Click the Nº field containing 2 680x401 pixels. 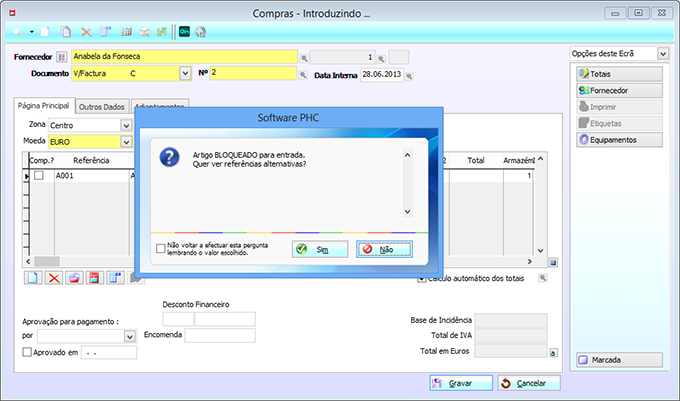pyautogui.click(x=253, y=73)
